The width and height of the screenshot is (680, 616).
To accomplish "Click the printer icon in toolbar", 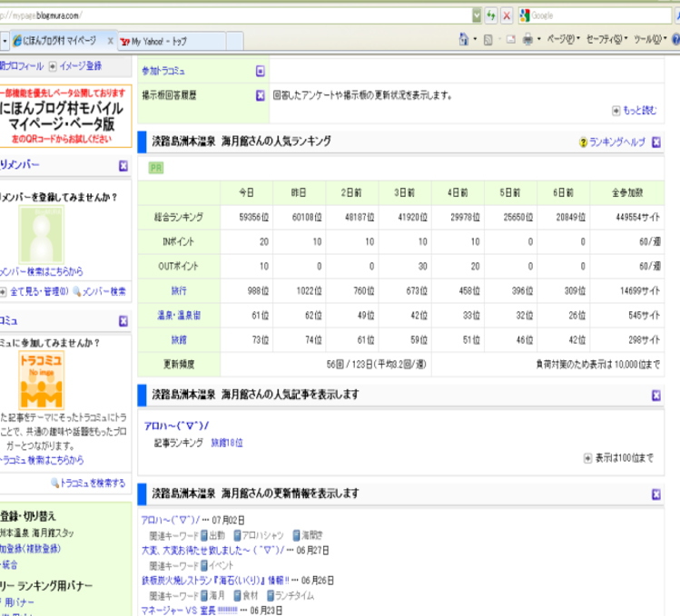I will (x=527, y=40).
